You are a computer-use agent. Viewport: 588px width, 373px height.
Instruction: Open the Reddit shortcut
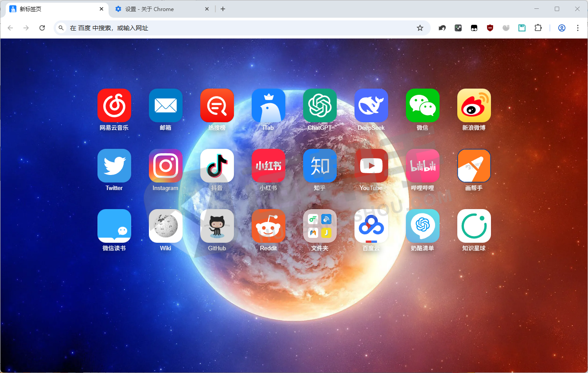pos(269,226)
